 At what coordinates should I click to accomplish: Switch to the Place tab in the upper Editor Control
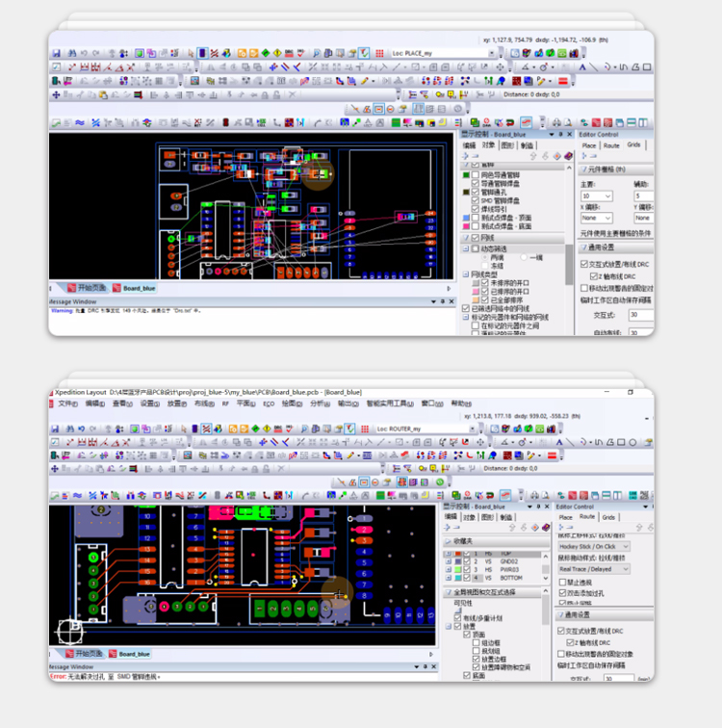(589, 145)
